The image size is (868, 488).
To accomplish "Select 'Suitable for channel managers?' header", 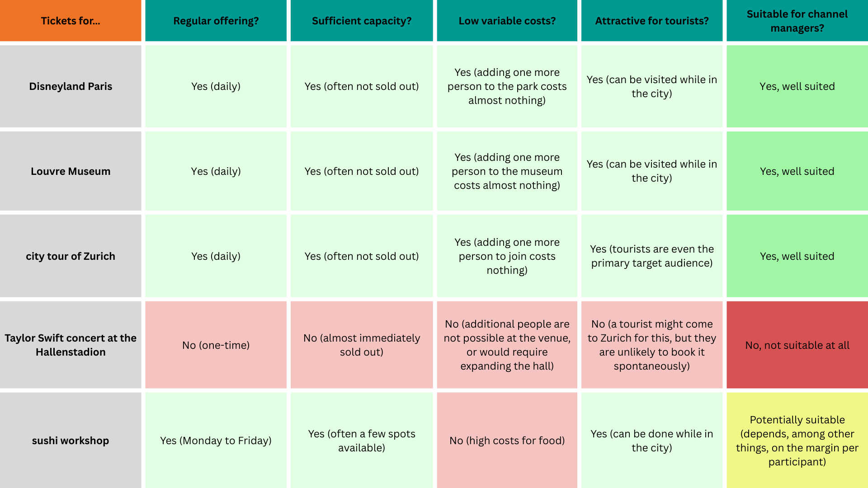I will click(x=797, y=21).
